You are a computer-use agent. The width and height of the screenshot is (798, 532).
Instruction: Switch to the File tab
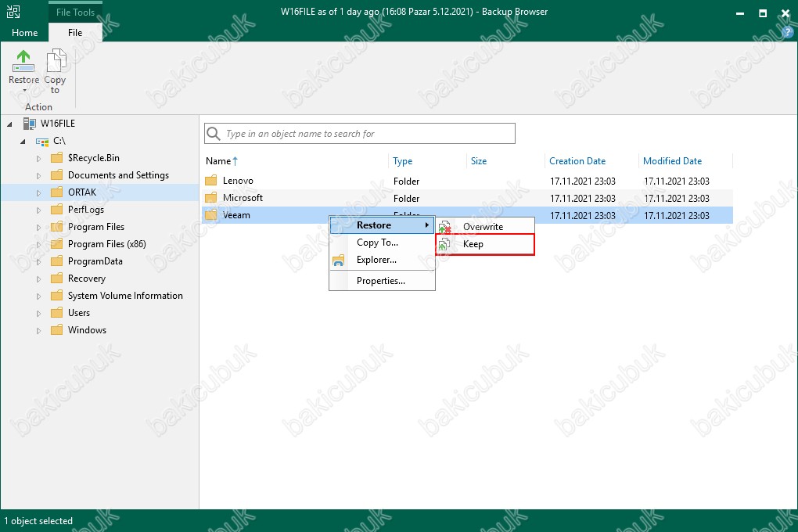[x=75, y=33]
